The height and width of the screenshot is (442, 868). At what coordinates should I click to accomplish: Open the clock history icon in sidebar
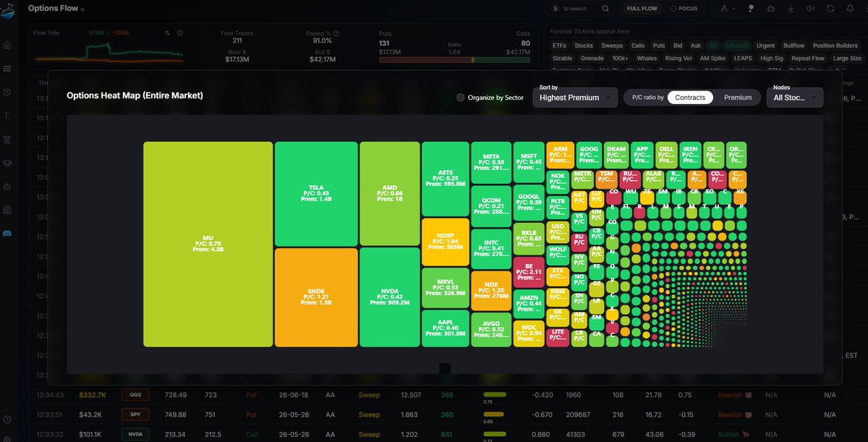pyautogui.click(x=7, y=93)
